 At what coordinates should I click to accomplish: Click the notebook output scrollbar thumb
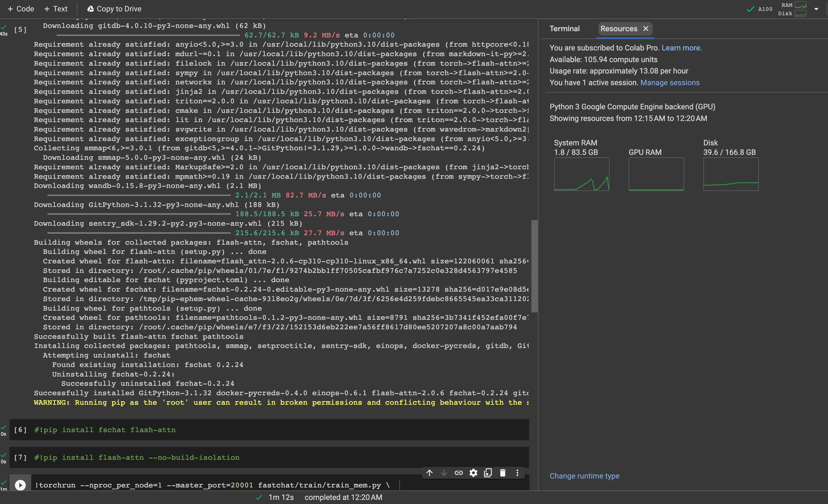tap(534, 266)
